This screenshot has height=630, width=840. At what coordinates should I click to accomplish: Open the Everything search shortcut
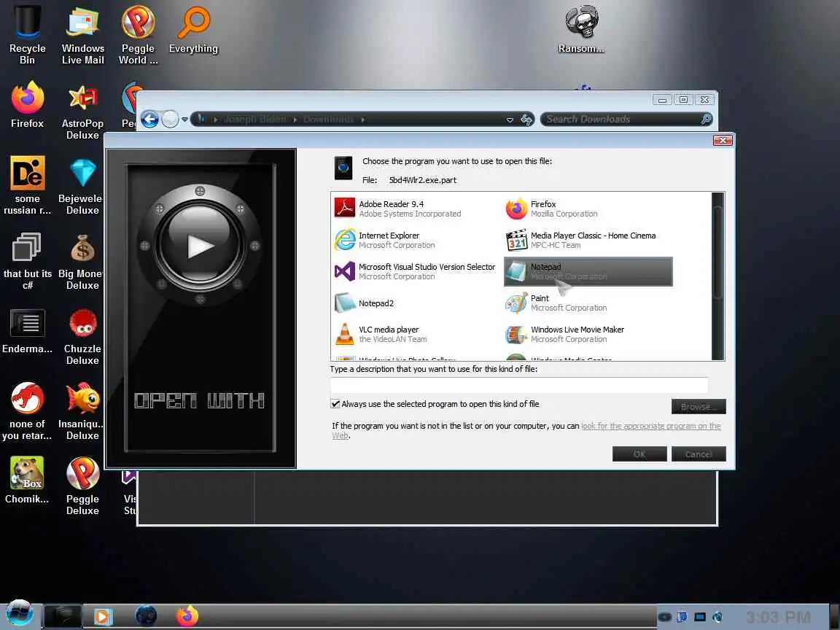(x=193, y=29)
